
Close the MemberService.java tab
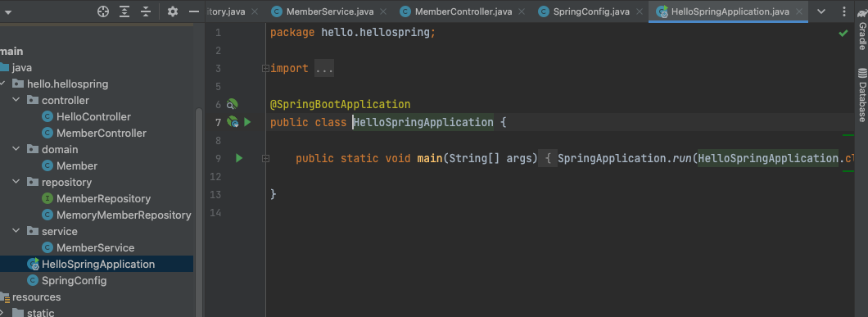tap(383, 11)
